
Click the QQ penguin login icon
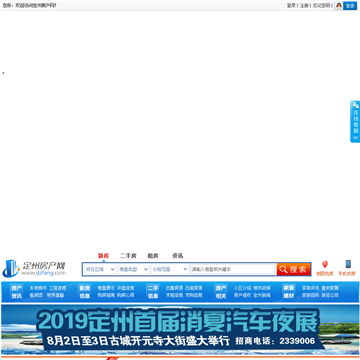(x=339, y=5)
